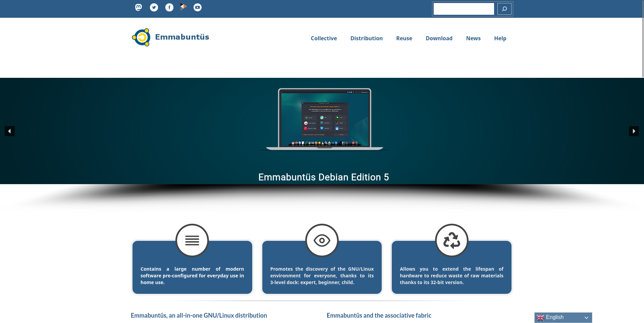The image size is (644, 323).
Task: Click the laptop slide image
Action: click(x=324, y=119)
